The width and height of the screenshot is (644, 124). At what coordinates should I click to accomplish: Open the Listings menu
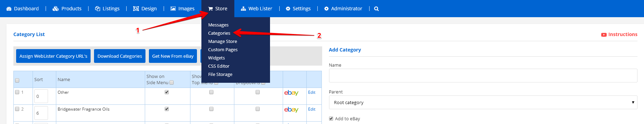107,9
